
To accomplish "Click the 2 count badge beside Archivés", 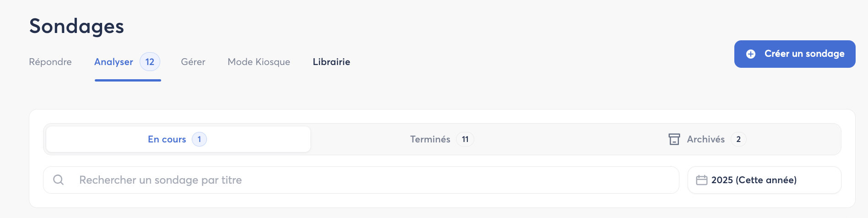I will click(738, 139).
